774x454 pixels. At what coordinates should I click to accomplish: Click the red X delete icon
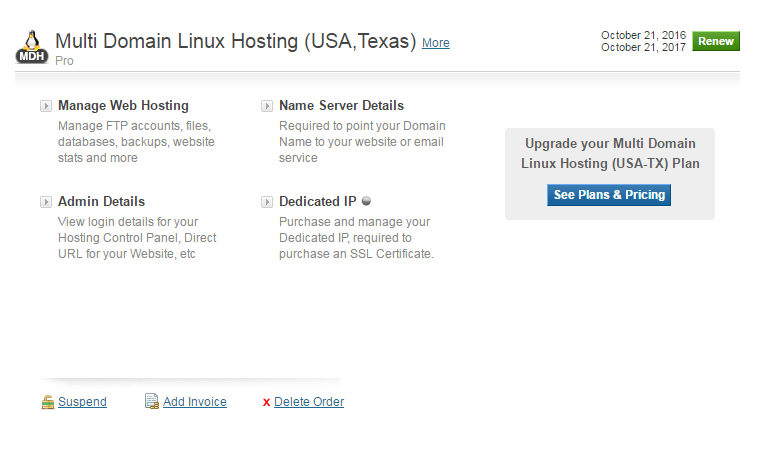point(266,403)
